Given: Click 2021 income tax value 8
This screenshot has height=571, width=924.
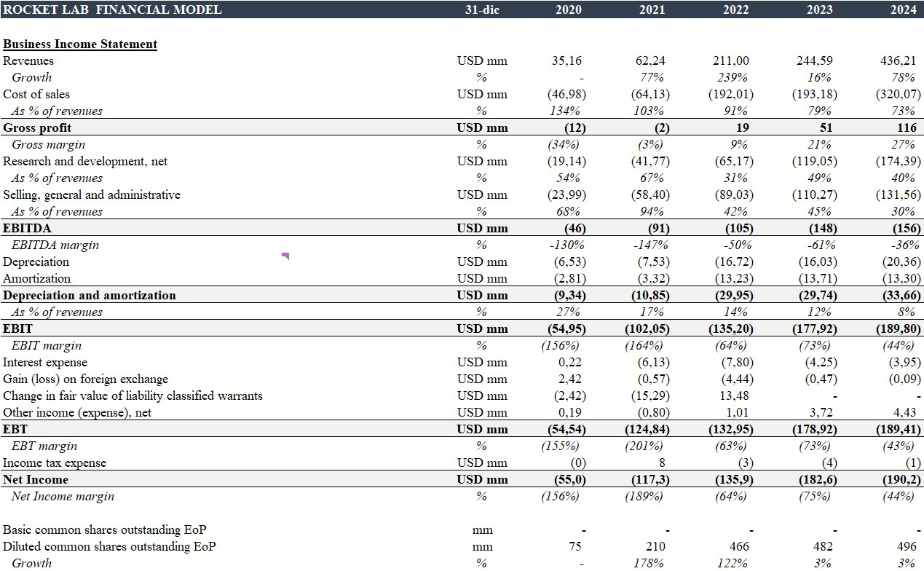Looking at the screenshot, I should coord(663,462).
